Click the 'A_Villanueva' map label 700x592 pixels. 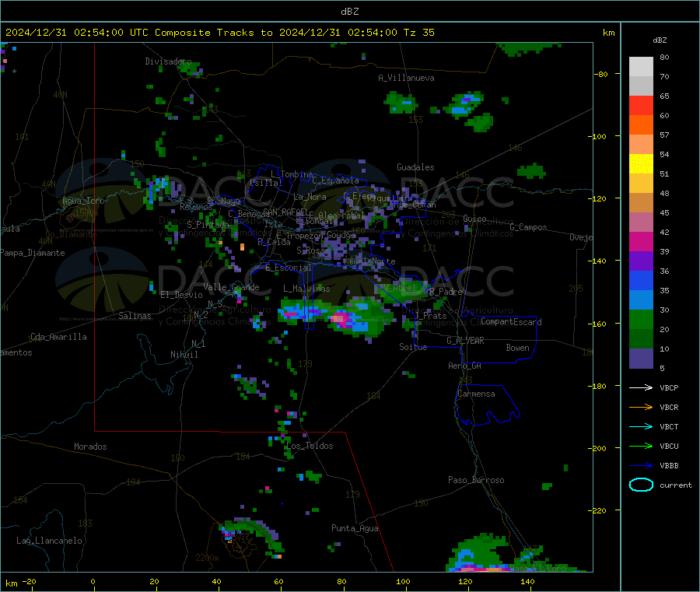click(406, 78)
